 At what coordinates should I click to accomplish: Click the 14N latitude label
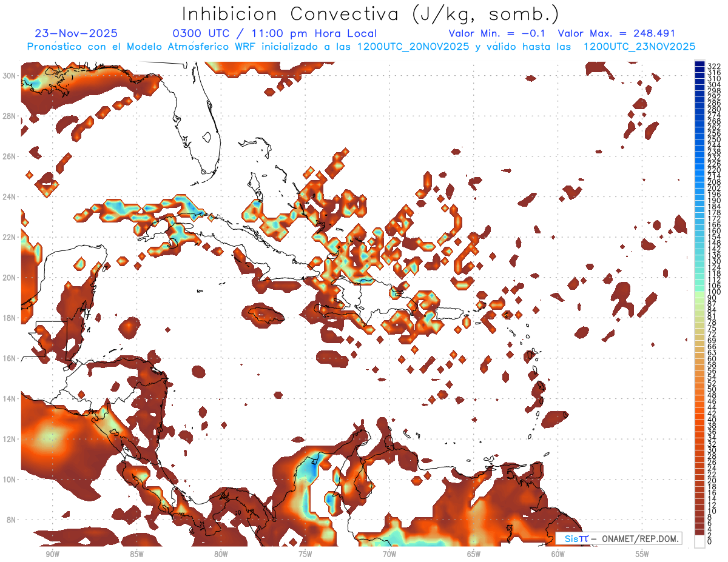pyautogui.click(x=10, y=398)
